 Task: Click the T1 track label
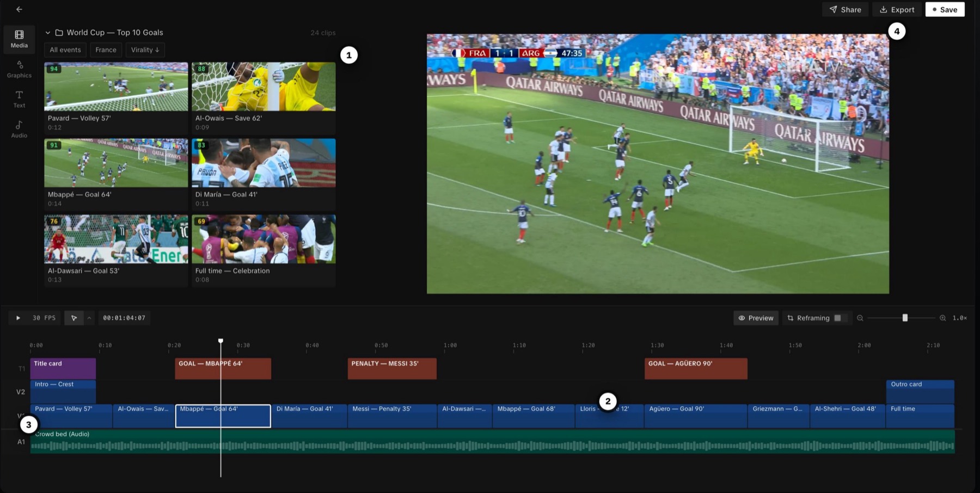click(x=22, y=369)
